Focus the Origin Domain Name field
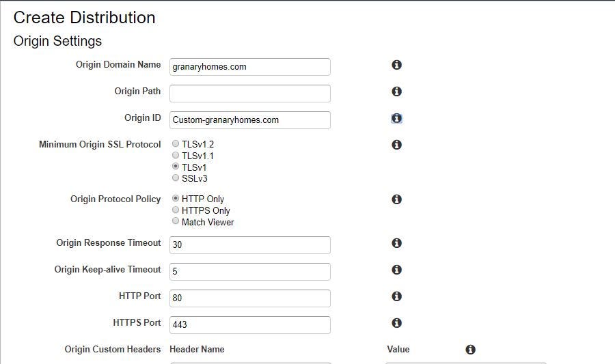615x364 pixels. [250, 67]
